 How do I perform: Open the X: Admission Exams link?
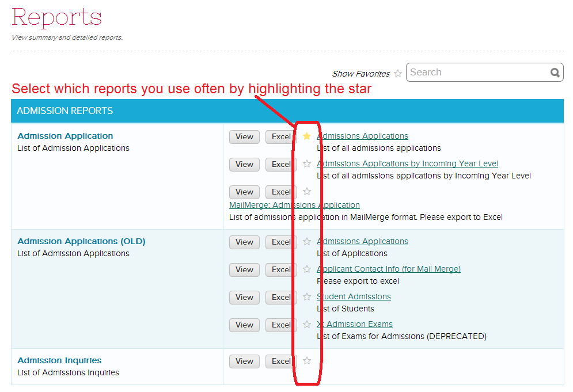[x=355, y=324]
